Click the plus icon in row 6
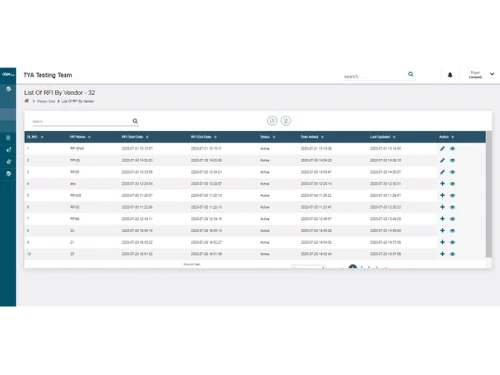 pos(442,207)
